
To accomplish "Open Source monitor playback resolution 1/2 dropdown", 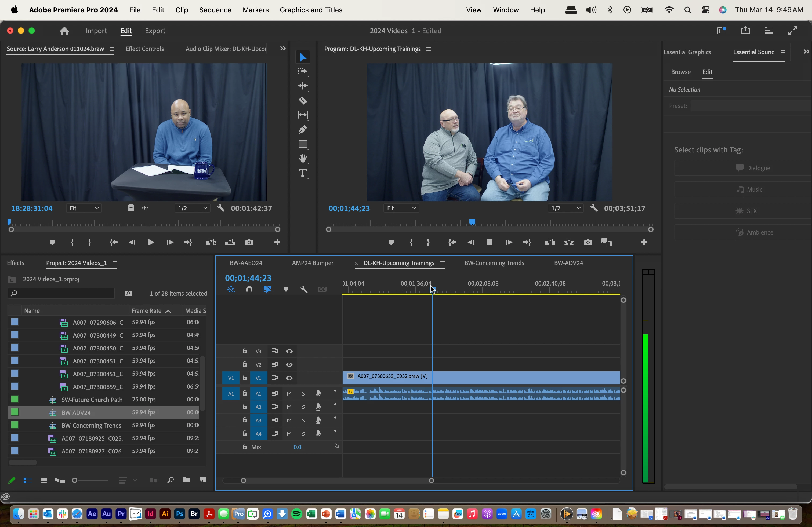I will click(193, 208).
